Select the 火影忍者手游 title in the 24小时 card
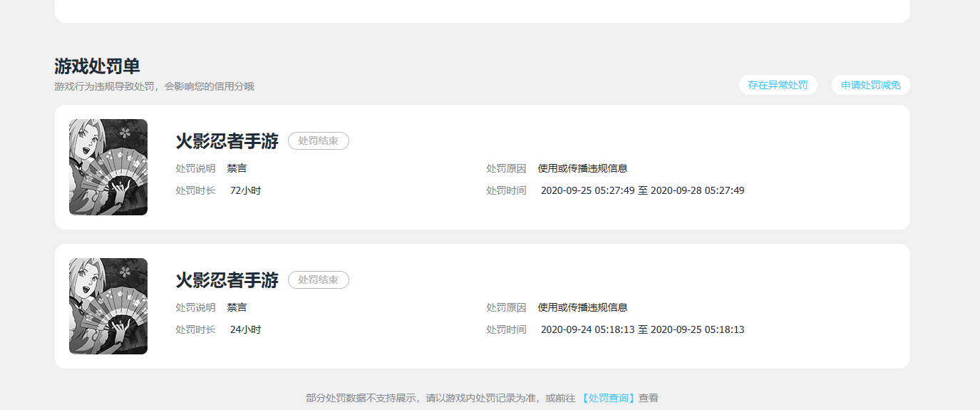The image size is (980, 410). pyautogui.click(x=227, y=280)
